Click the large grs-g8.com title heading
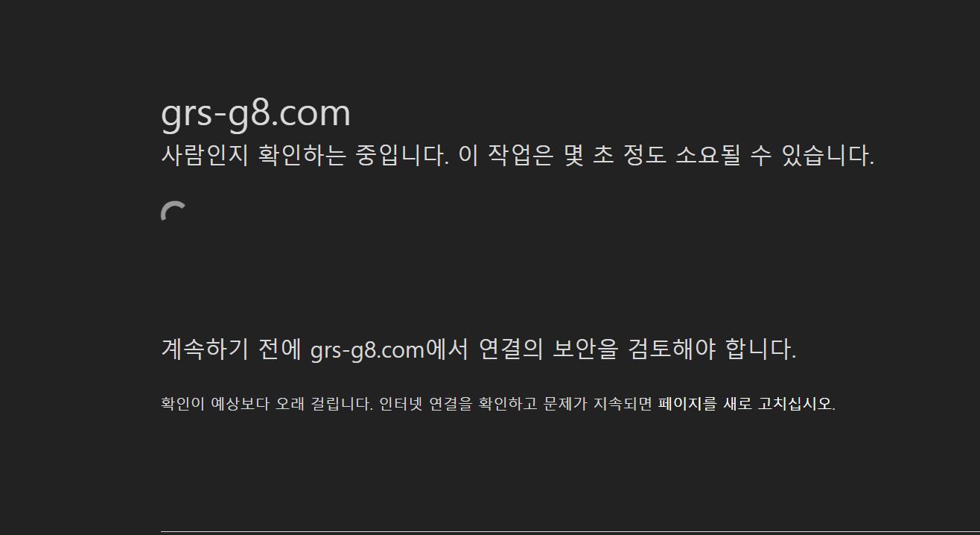980x535 pixels. pos(255,113)
